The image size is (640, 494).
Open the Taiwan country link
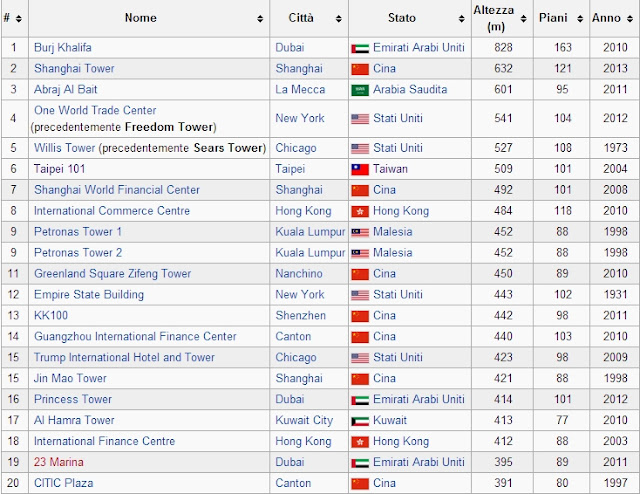[390, 169]
